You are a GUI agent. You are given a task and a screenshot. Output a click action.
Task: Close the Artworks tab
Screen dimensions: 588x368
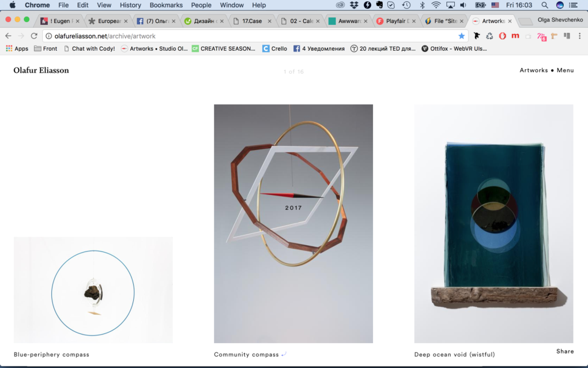tap(510, 21)
